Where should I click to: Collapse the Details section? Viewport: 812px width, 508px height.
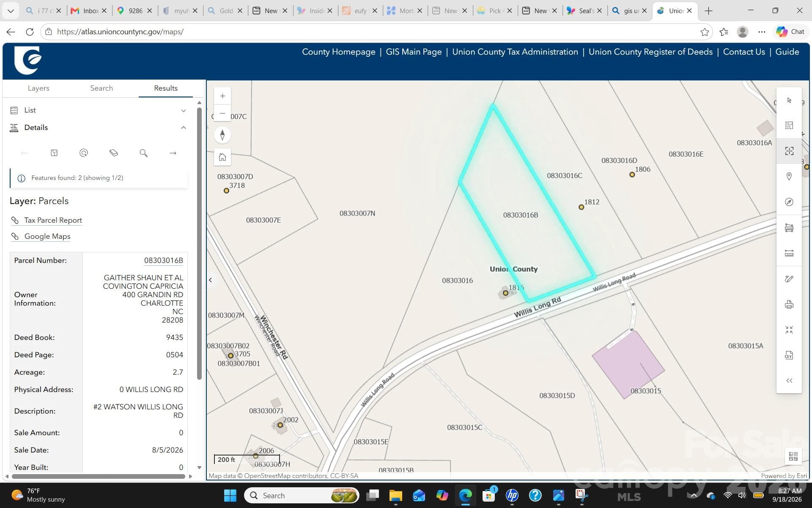pyautogui.click(x=98, y=127)
